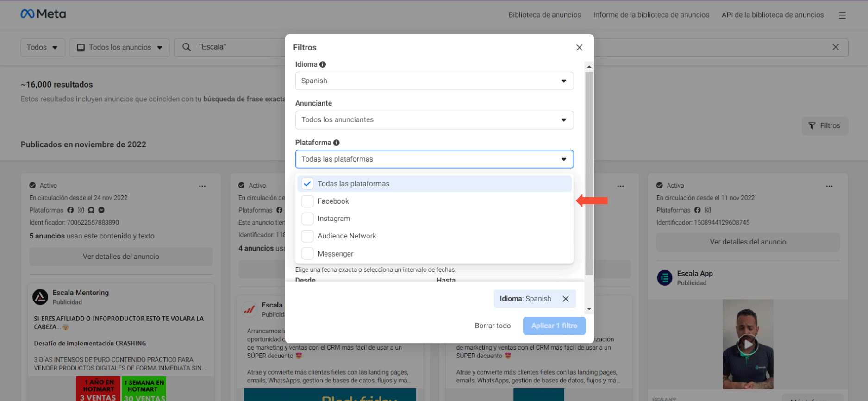Screen dimensions: 868x401
Task: Remove the Idioma: Spanish filter chip
Action: (565, 299)
